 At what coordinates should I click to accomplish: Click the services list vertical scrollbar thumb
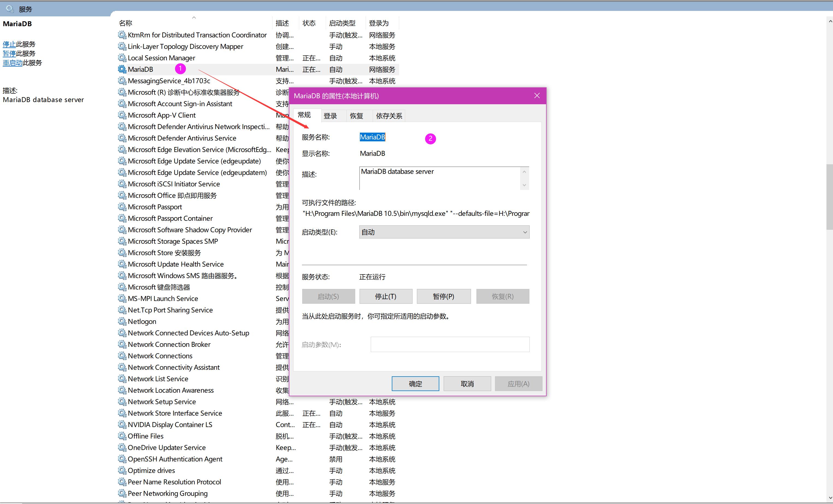829,196
